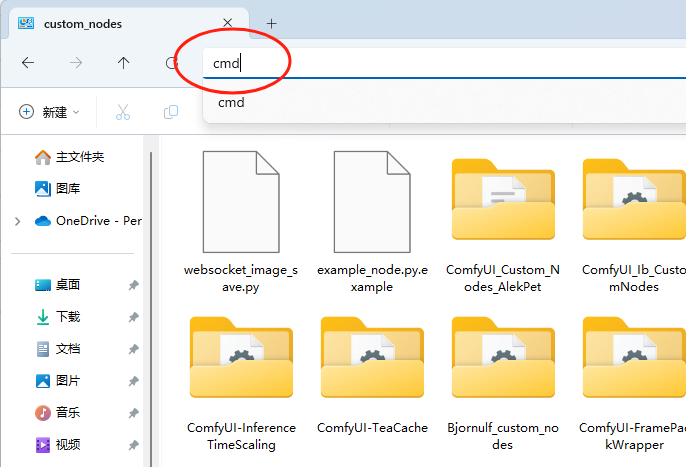This screenshot has height=467, width=686.
Task: Select ComfyUI_Custom_Nodes_AlekPet folder icon
Action: click(x=503, y=199)
